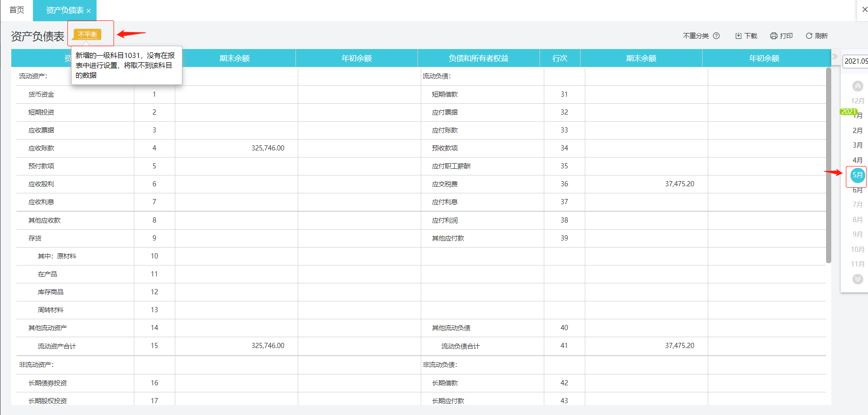The image size is (868, 415).
Task: Download the balance sheet via 下载
Action: point(746,36)
